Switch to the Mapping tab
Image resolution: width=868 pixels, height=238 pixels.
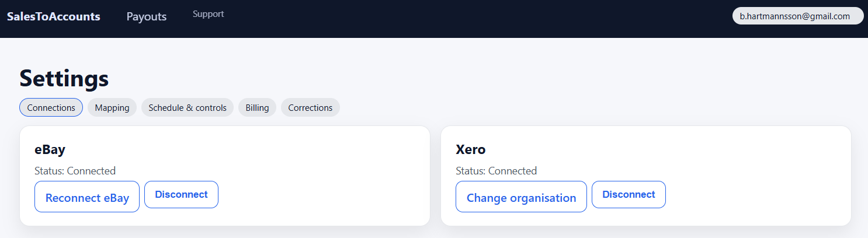112,107
